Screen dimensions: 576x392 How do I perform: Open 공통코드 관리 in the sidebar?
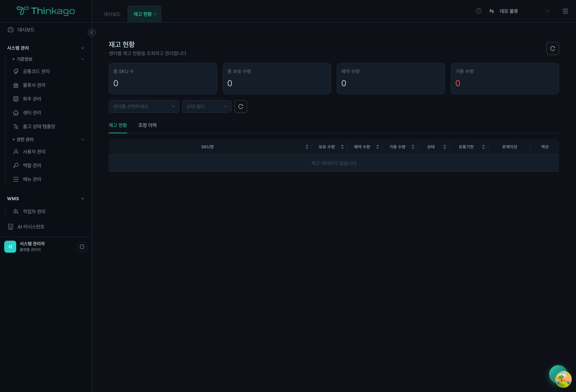point(36,71)
